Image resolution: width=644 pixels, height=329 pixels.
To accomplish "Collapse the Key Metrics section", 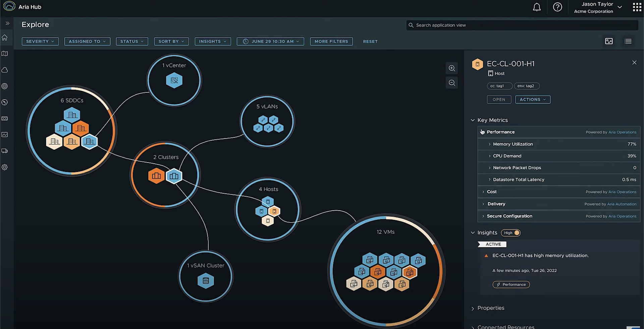I will 473,120.
